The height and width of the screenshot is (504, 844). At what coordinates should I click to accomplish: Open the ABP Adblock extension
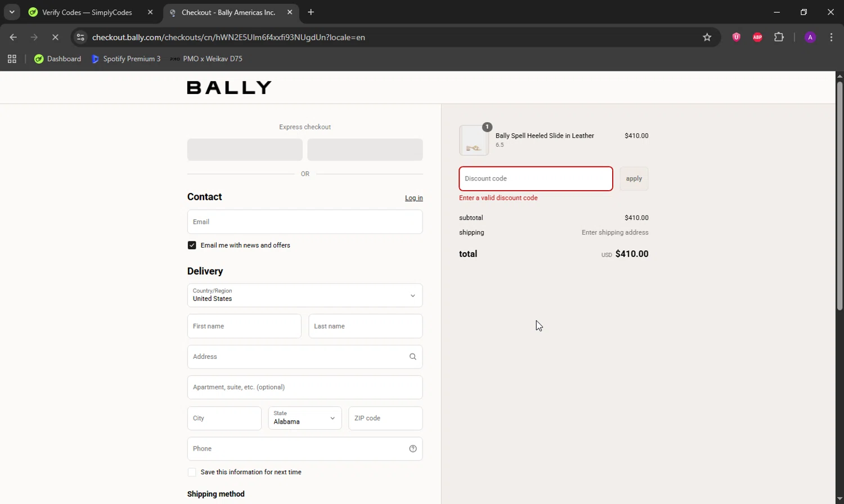[757, 37]
